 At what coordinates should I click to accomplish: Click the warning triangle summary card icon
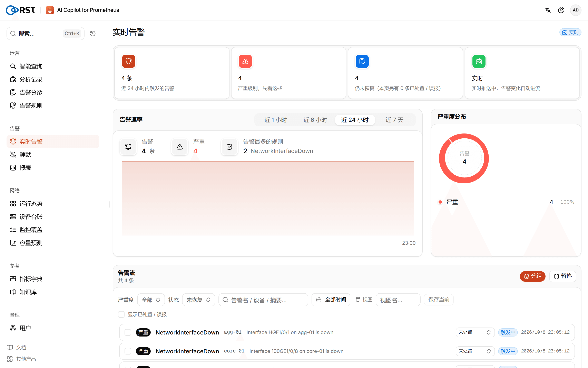(x=245, y=61)
